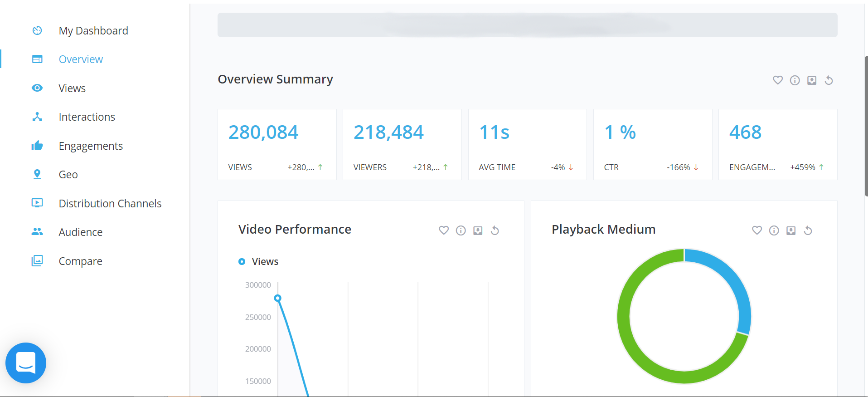Screen dimensions: 868x397
Task: Favorite the Video Performance chart
Action: click(444, 230)
